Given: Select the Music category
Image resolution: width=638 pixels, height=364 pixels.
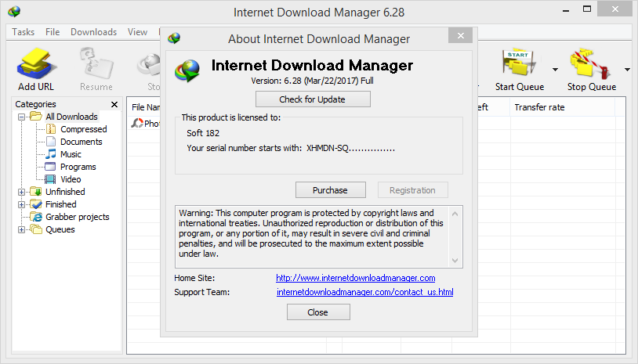Looking at the screenshot, I should point(71,154).
